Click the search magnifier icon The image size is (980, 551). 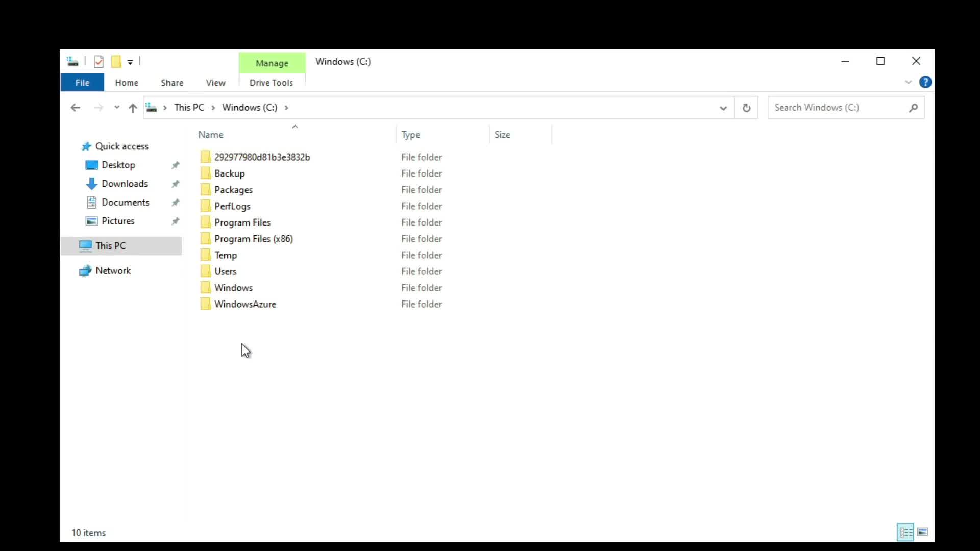pos(913,108)
